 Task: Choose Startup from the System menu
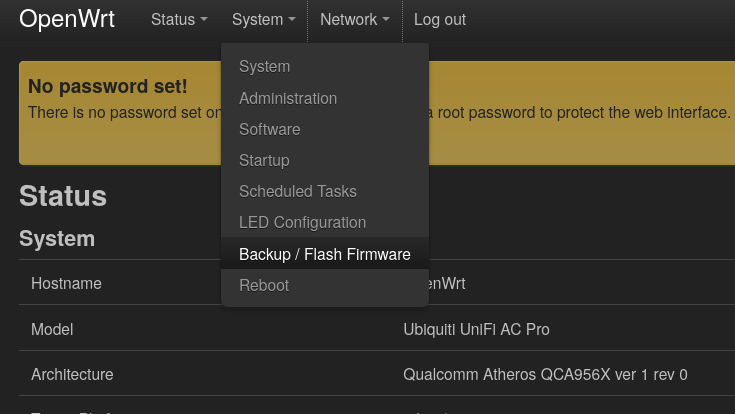click(264, 160)
